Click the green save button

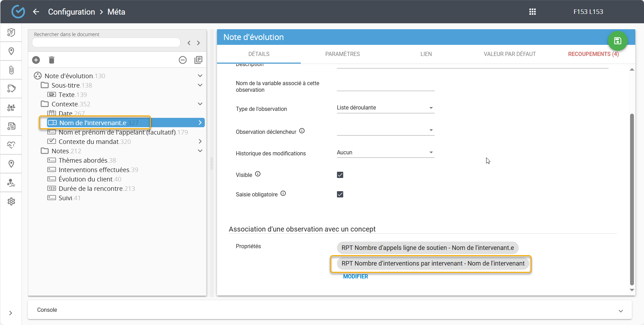pyautogui.click(x=617, y=41)
